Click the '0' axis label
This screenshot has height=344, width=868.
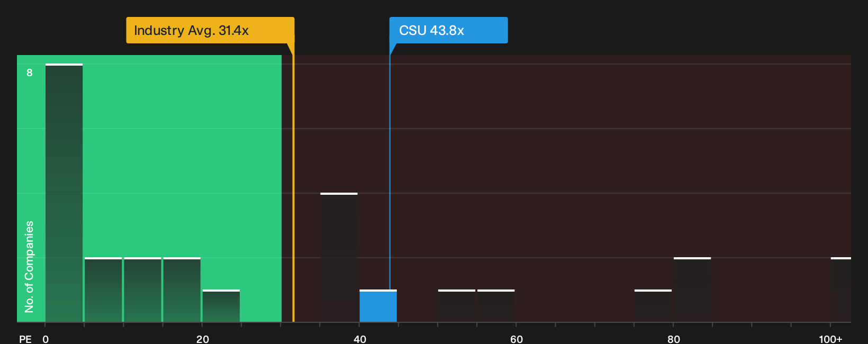coord(46,339)
